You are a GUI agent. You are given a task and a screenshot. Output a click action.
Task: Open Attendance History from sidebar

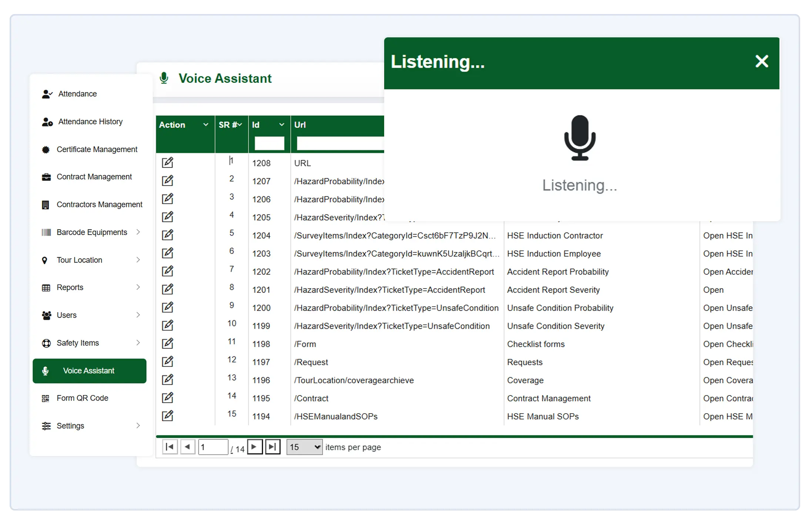pos(90,121)
